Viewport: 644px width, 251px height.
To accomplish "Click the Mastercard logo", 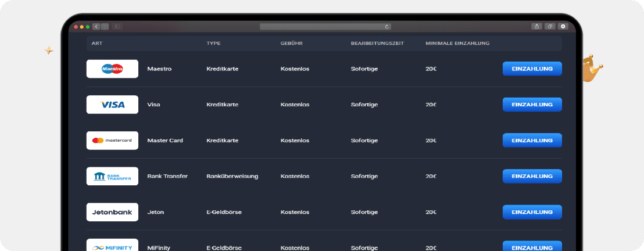I will coord(112,141).
